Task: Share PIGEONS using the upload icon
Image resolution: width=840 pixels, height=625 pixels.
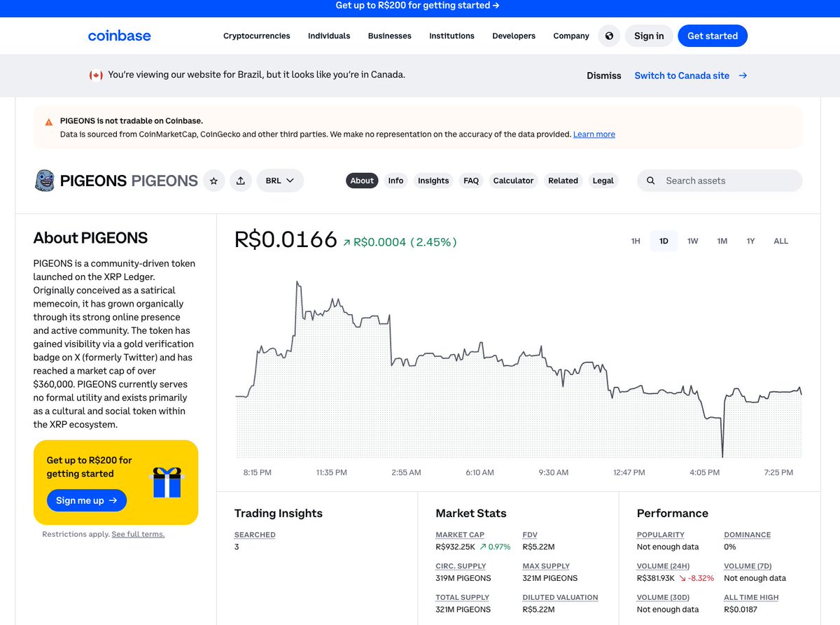Action: pos(241,181)
